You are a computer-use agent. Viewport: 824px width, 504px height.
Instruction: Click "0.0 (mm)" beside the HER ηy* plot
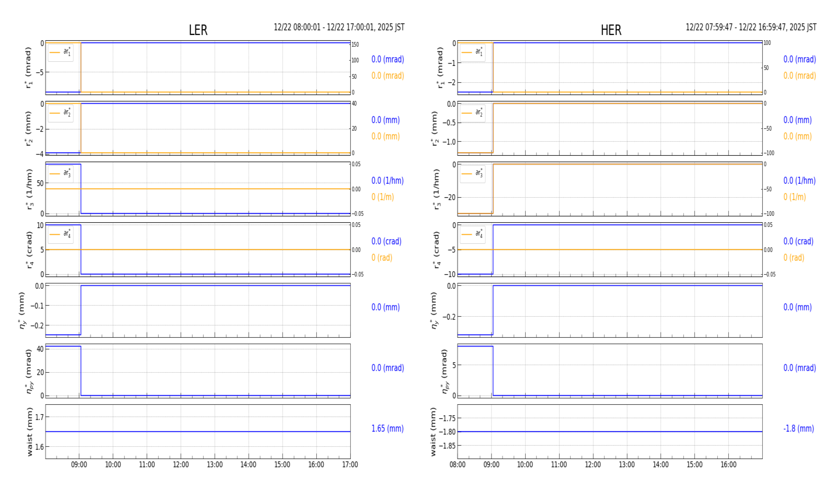pos(798,307)
